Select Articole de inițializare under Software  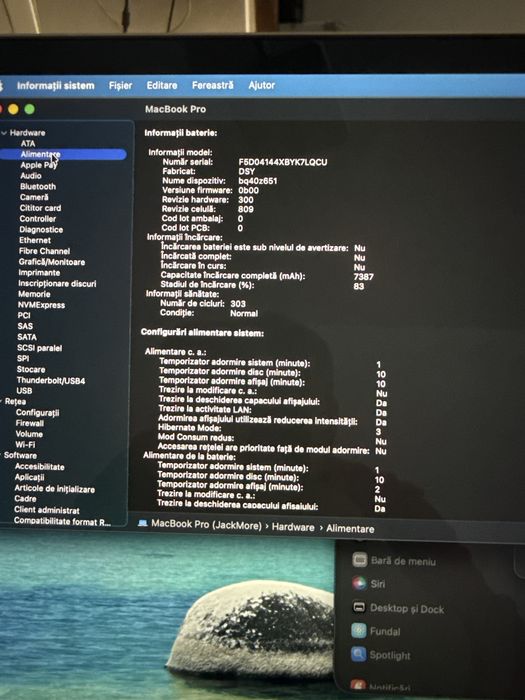tap(54, 489)
